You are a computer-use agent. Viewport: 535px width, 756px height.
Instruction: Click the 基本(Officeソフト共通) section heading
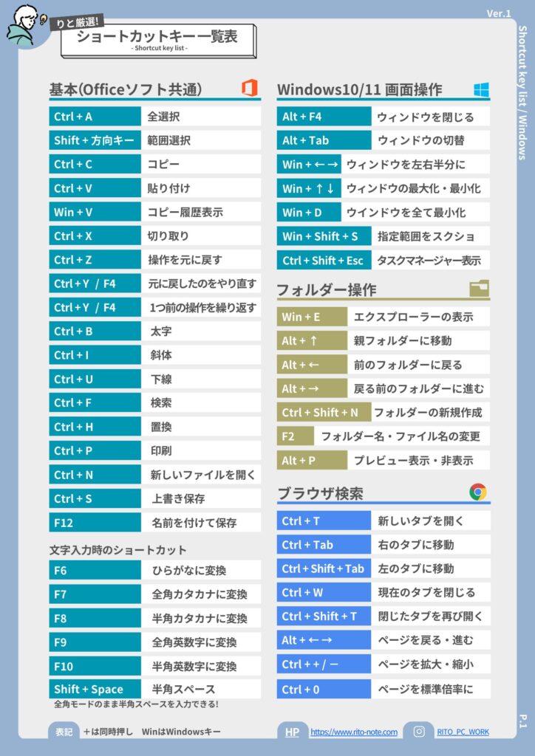[x=126, y=89]
